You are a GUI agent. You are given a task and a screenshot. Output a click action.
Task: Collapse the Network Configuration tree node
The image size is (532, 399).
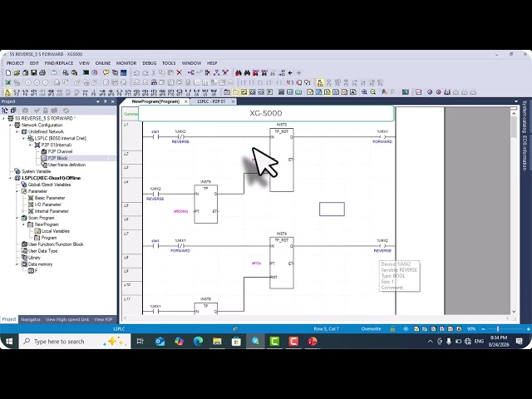coord(11,125)
